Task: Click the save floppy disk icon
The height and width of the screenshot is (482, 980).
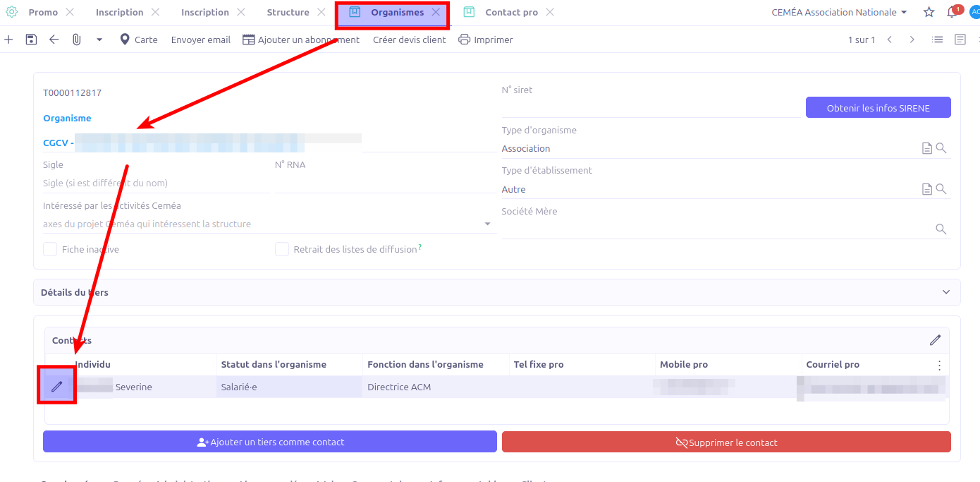Action: coord(31,40)
